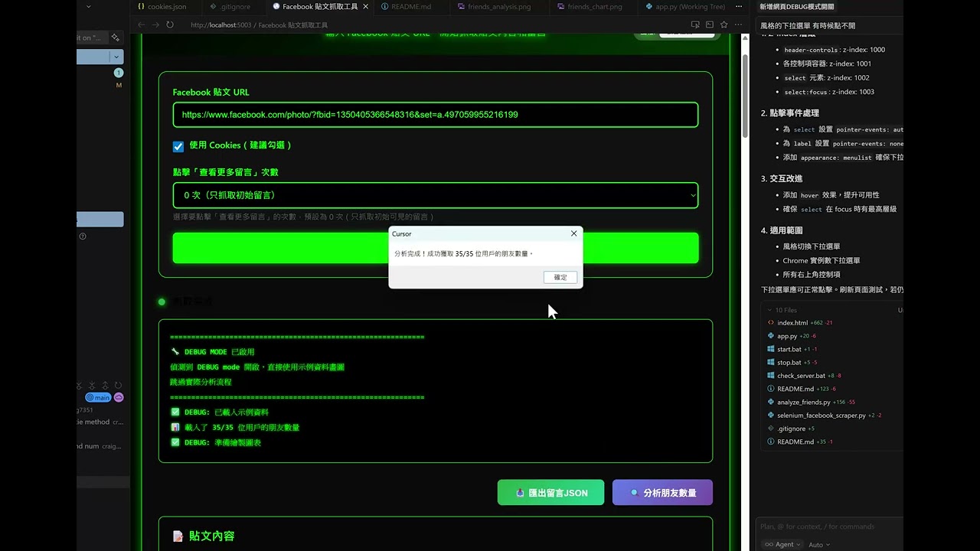Click the web page vertical scrollbar
Viewport: 980px width, 551px height.
[745, 96]
